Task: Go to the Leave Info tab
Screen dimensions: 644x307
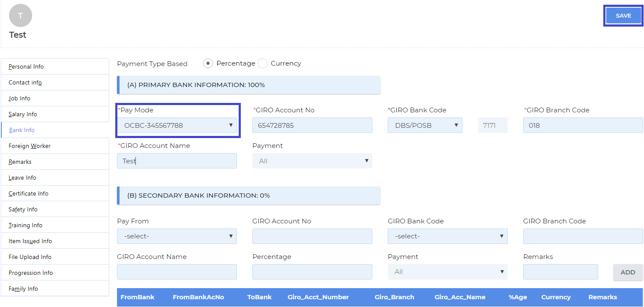Action: (x=55, y=178)
